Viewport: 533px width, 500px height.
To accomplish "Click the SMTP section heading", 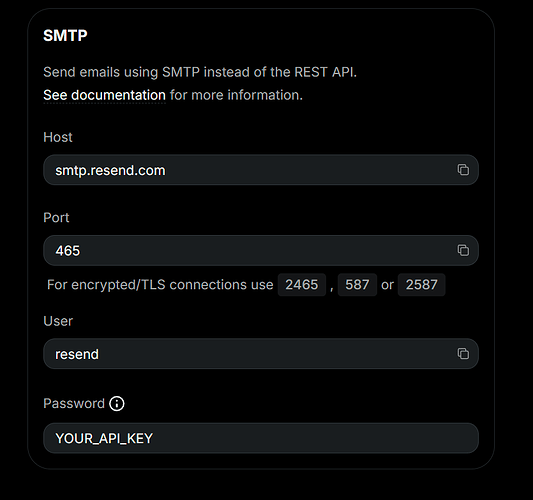I will 65,35.
